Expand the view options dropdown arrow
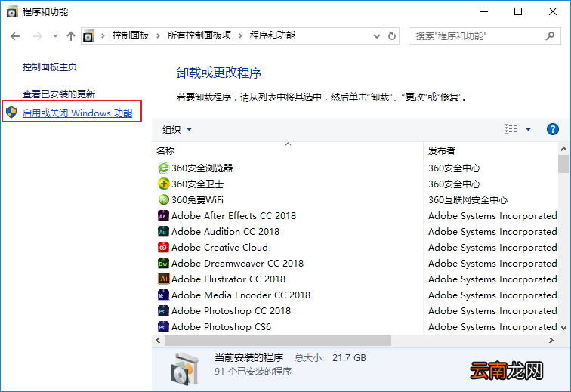571x392 pixels. click(528, 129)
